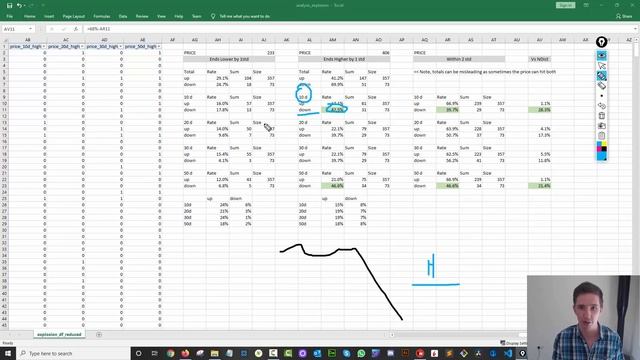Viewport: 640px width, 360px height.
Task: Save the workbook from Quick Access toolbar
Action: coord(9,5)
